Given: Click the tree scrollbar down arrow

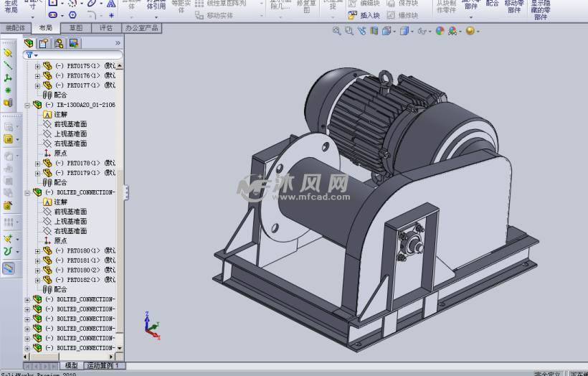Looking at the screenshot, I should pyautogui.click(x=120, y=348).
